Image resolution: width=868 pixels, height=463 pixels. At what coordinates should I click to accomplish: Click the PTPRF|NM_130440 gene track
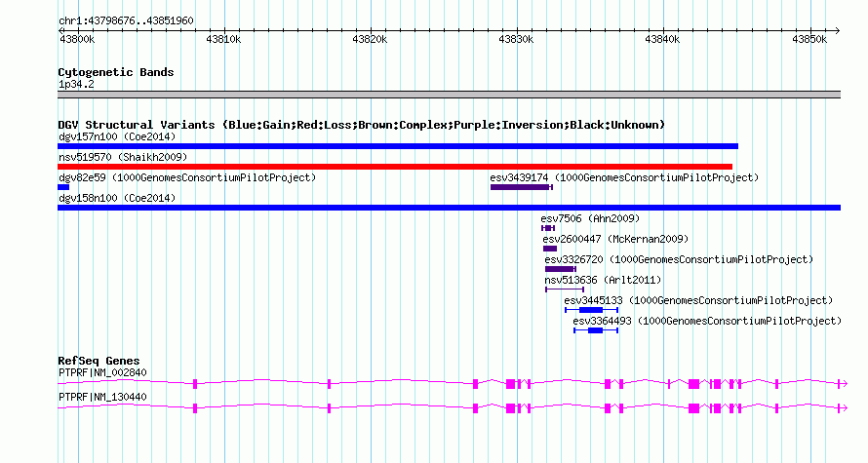[x=453, y=408]
